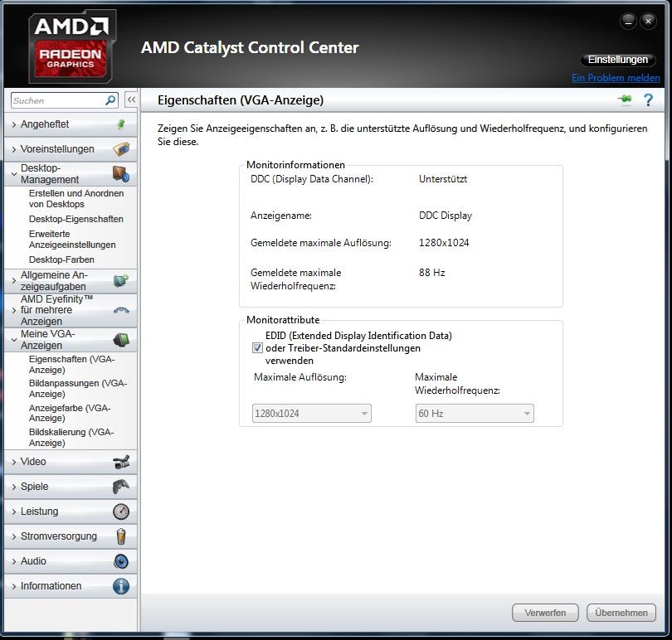Click the AMD Radeon Graphics logo

72,46
